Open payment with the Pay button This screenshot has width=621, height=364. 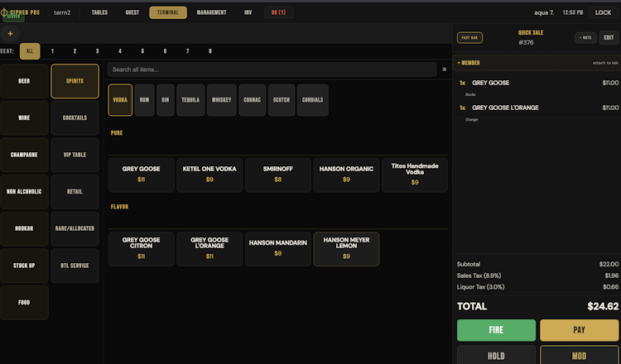tap(579, 330)
